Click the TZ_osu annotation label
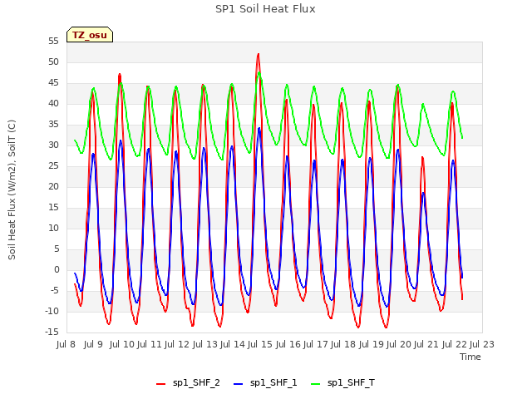532x399 pixels. (x=90, y=35)
